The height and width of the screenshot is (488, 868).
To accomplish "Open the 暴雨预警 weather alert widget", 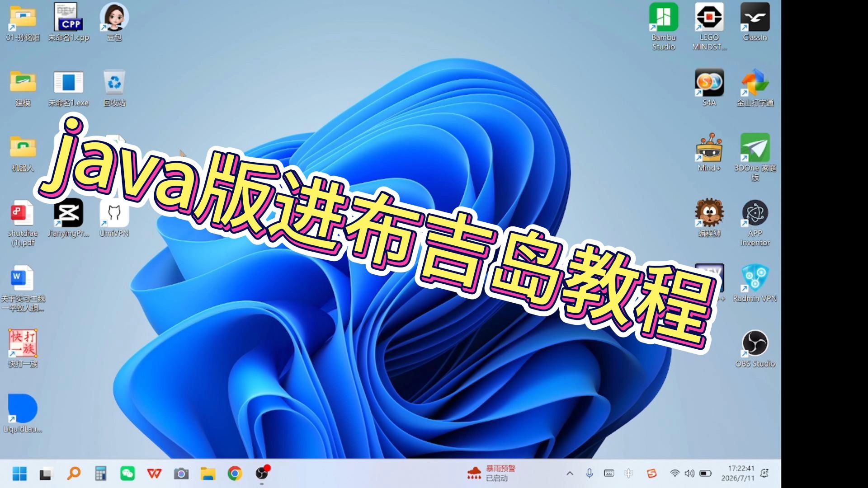I will [x=491, y=473].
